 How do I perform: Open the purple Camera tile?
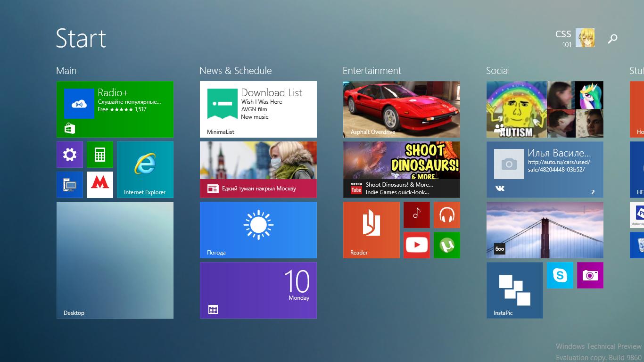[x=590, y=275]
